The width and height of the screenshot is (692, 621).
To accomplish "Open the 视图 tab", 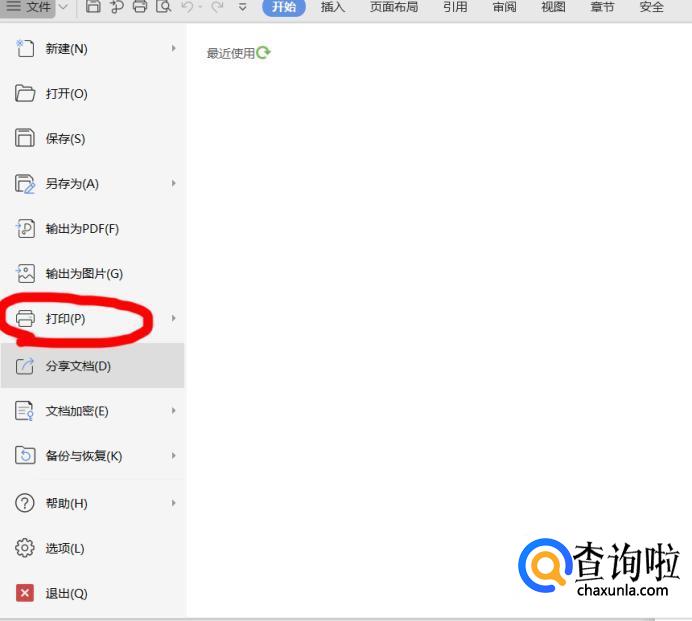I will [553, 7].
